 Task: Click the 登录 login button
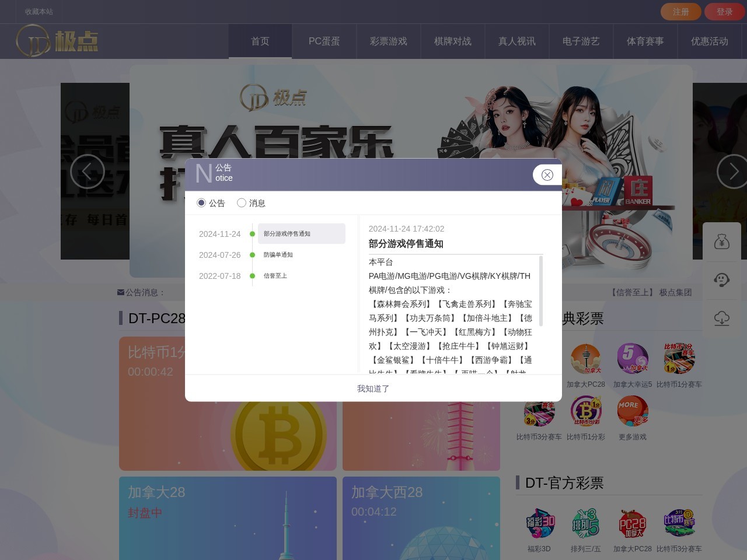pos(724,12)
